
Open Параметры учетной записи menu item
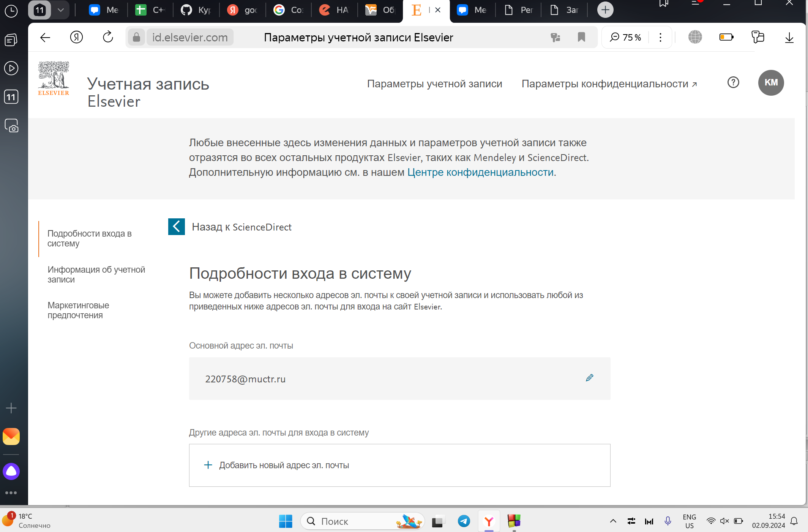[434, 84]
